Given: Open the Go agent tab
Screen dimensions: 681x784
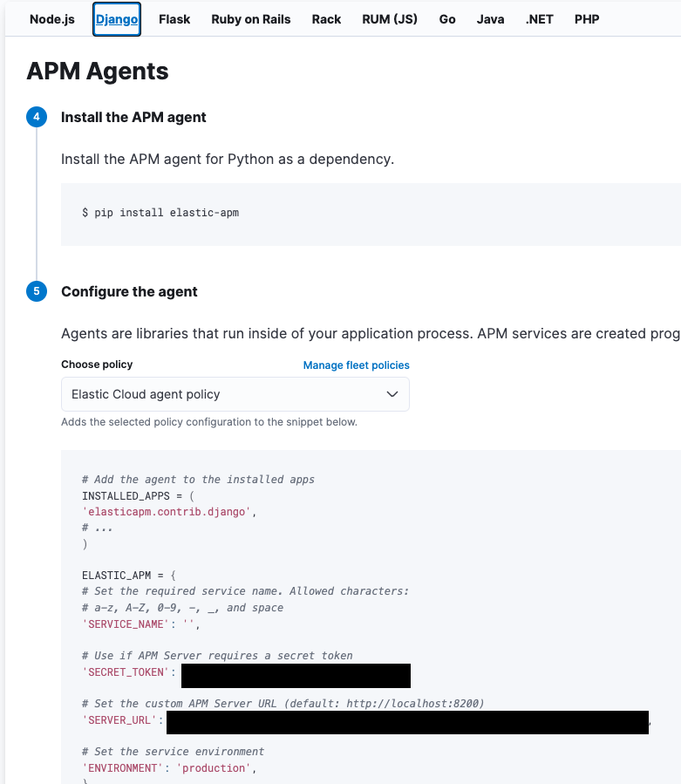Looking at the screenshot, I should 447,19.
